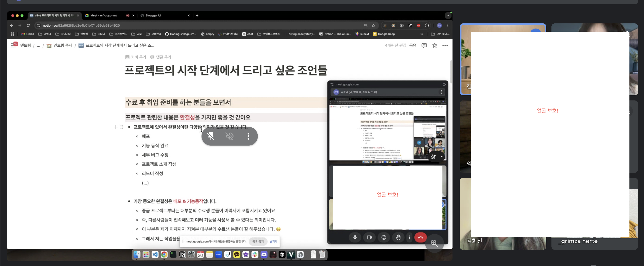Unpin the presentation using pin icon
The image size is (644, 266).
click(210, 136)
